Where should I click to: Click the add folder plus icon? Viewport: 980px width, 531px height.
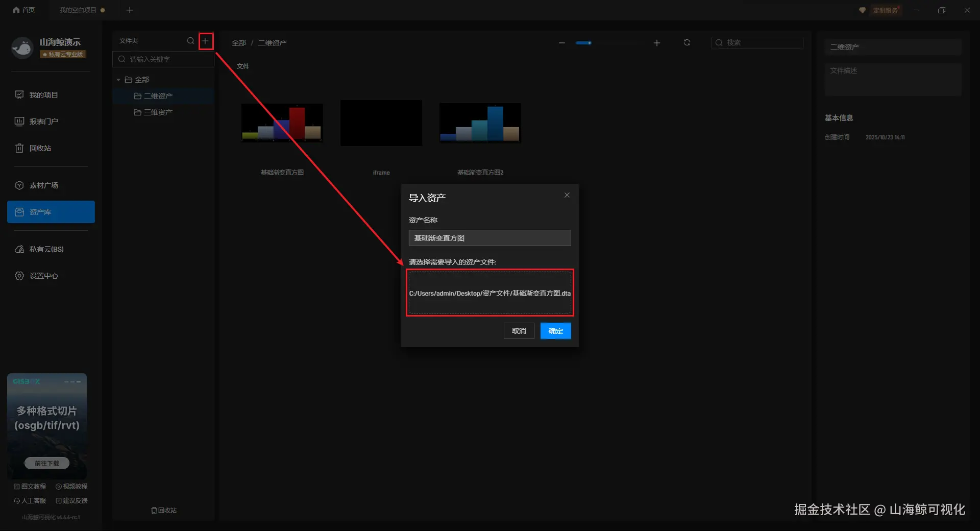coord(206,41)
